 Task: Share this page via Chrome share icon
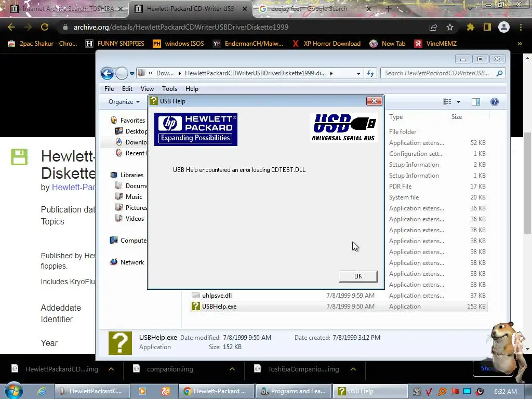click(x=433, y=27)
